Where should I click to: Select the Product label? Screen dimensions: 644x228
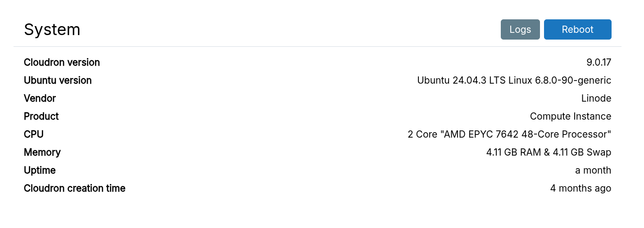point(41,116)
